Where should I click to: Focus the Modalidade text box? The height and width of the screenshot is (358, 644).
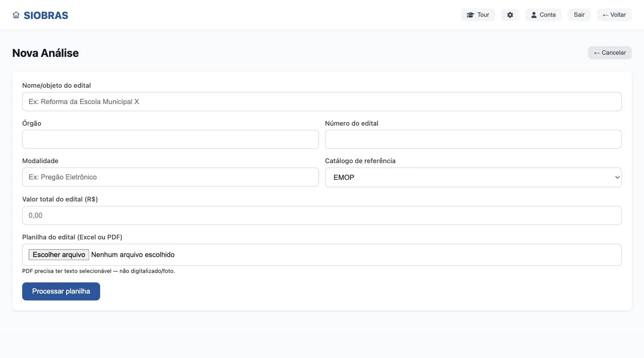coord(171,177)
